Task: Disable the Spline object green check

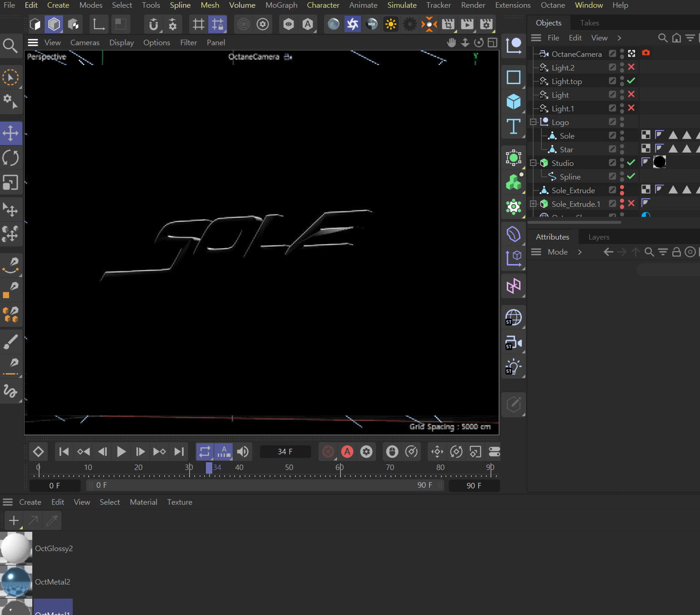Action: (x=631, y=176)
